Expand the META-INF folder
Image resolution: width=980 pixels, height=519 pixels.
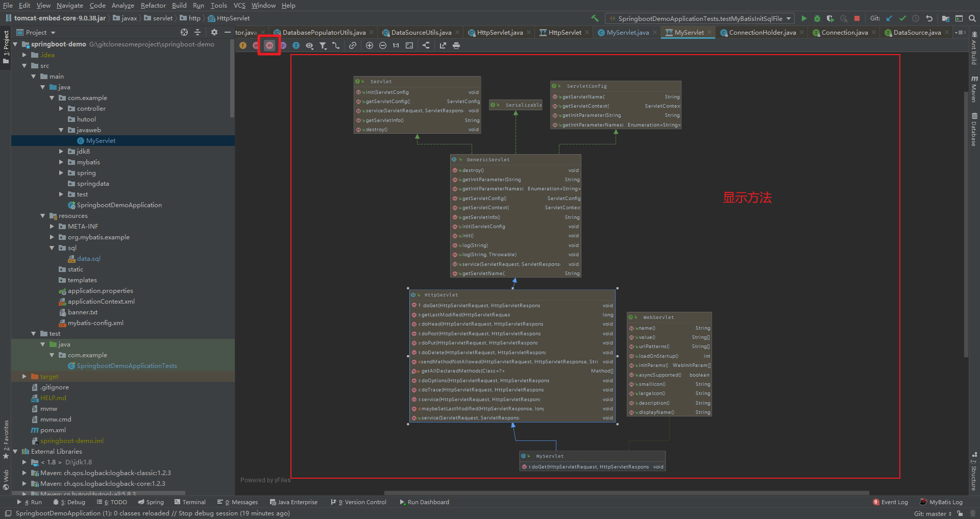point(52,226)
